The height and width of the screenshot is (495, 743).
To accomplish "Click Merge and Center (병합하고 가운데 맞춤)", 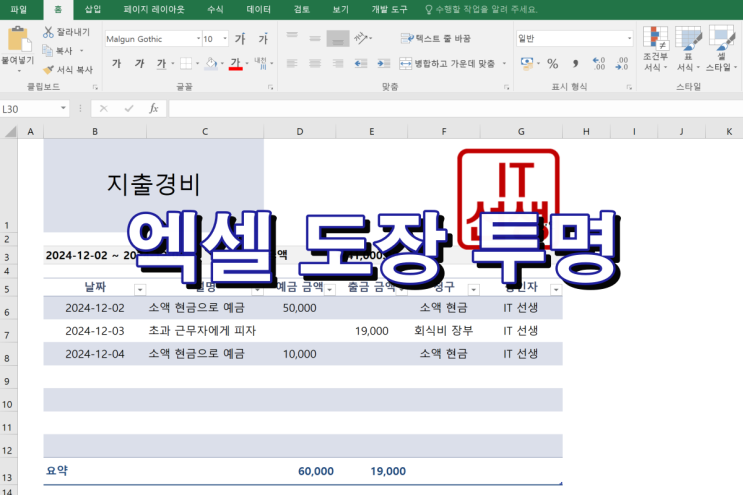I will tap(446, 63).
